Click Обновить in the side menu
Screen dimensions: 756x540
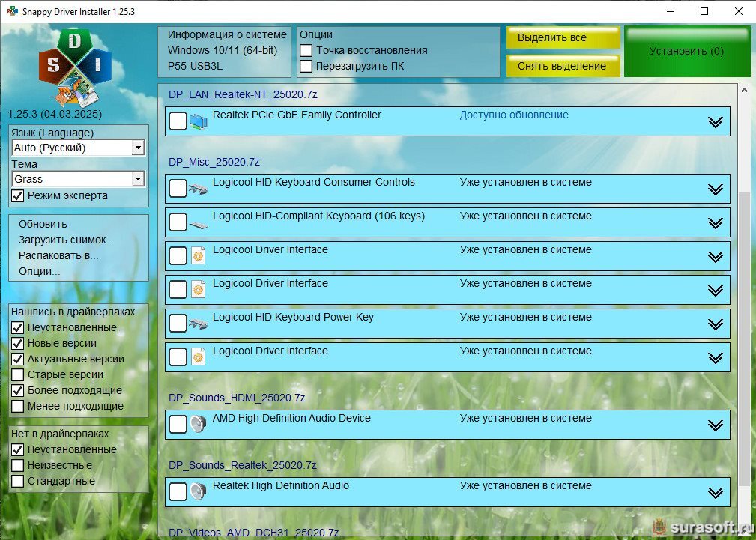click(43, 224)
